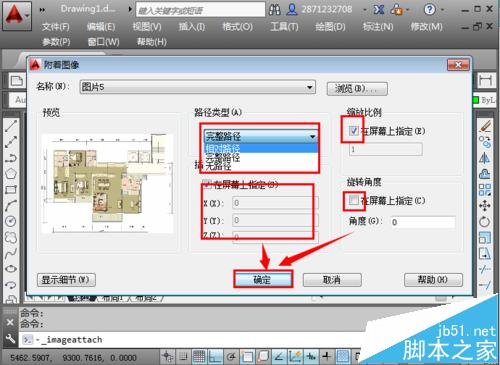This screenshot has height=365, width=500.
Task: Click the Linear Dimension icon at top right
Action: [x=485, y=80]
